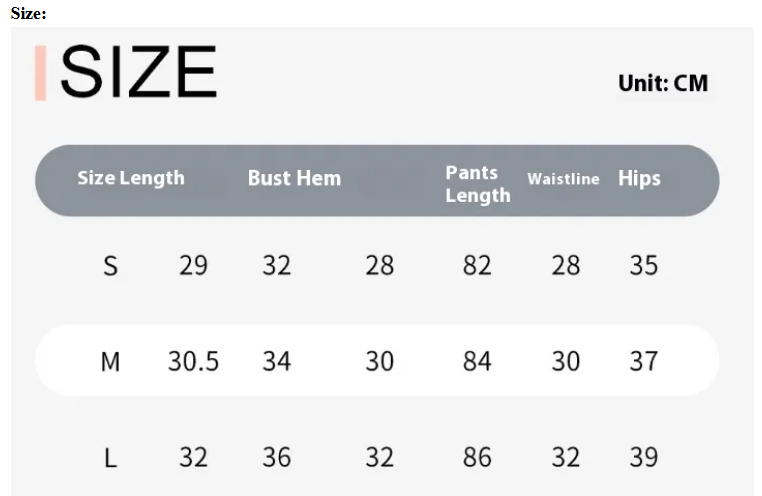Click the "Length" column header
Image resolution: width=762 pixels, height=496 pixels.
tap(152, 178)
